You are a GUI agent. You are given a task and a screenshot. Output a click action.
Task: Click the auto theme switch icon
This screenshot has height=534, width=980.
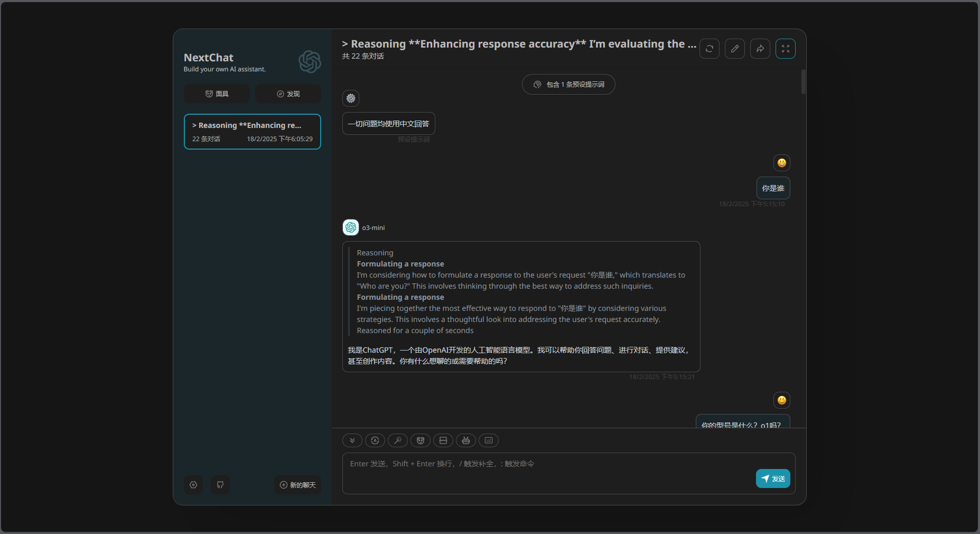(375, 440)
